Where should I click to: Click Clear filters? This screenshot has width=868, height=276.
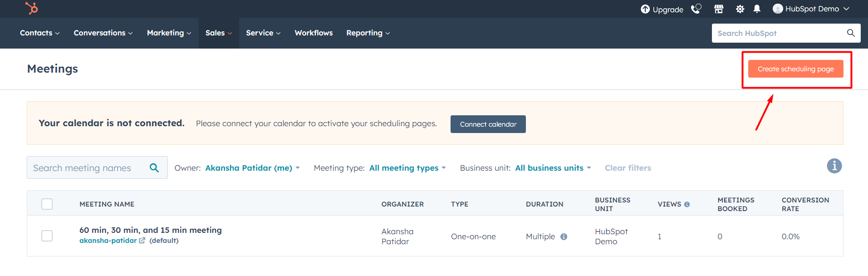point(628,168)
